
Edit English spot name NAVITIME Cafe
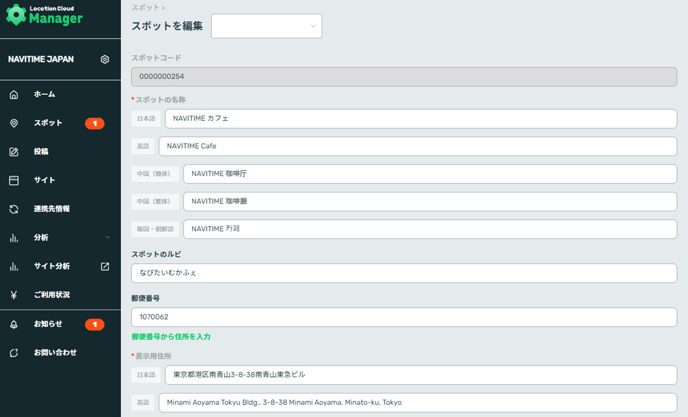(x=418, y=146)
